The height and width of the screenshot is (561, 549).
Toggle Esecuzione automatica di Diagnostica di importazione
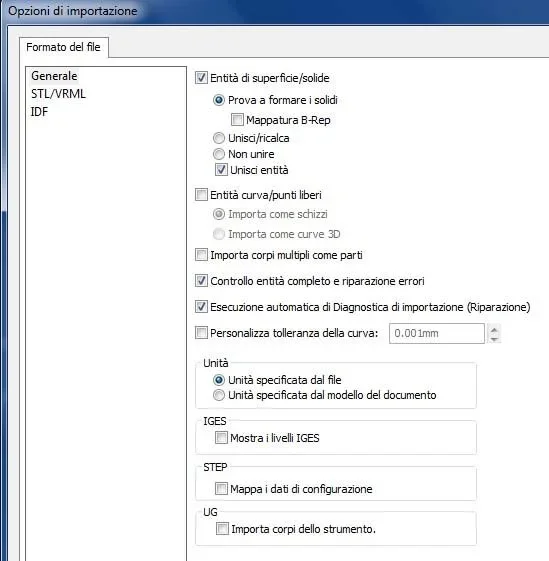coord(201,307)
